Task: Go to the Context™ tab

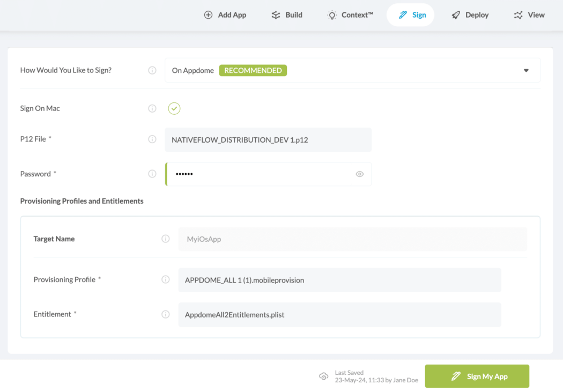Action: [351, 15]
